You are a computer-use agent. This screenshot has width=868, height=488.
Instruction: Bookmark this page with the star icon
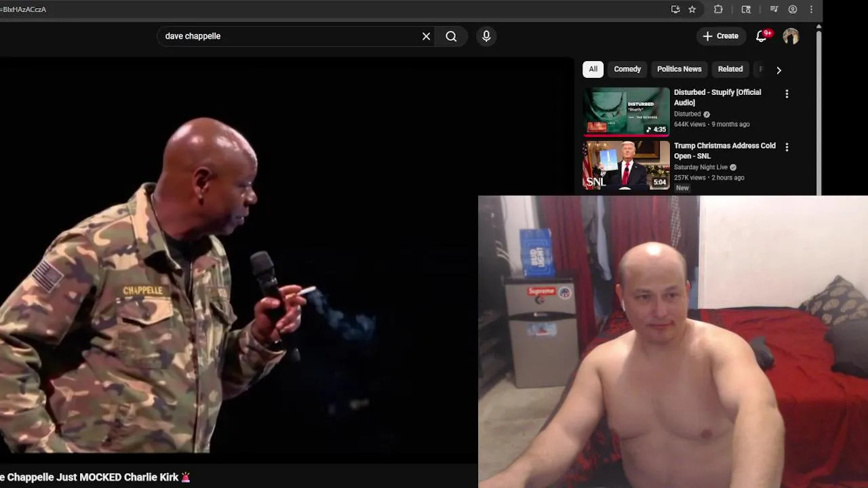[692, 9]
